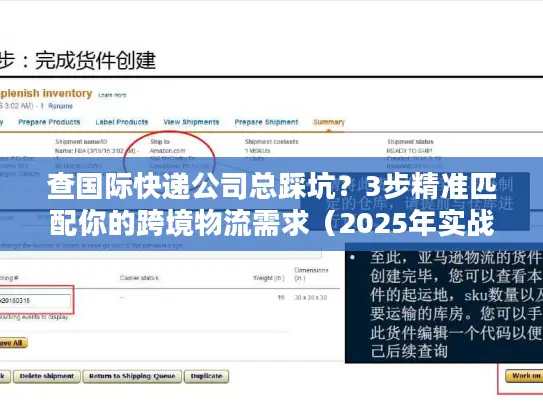Switch to the Label Products tab

122,122
